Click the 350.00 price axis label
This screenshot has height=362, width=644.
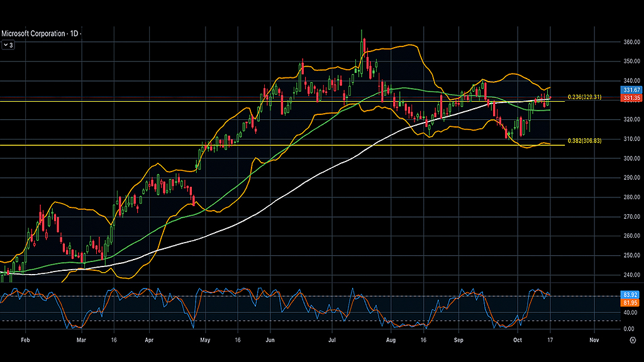[x=631, y=61]
